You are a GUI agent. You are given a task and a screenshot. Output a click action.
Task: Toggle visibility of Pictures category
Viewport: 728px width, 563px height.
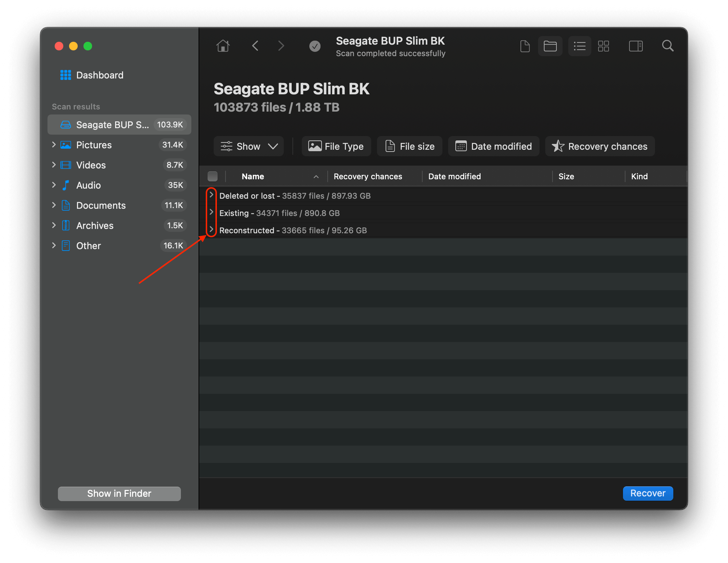[54, 144]
